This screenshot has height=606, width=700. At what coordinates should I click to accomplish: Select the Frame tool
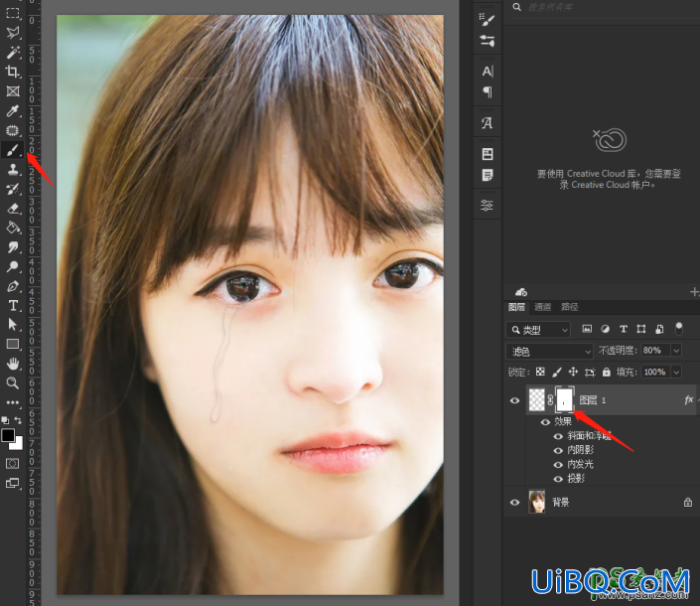coord(13,91)
